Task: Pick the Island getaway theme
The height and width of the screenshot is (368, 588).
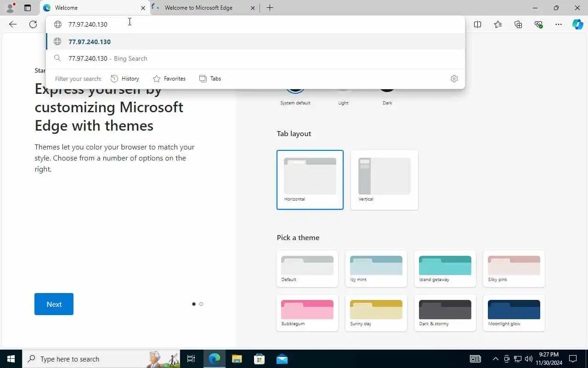Action: [x=445, y=269]
